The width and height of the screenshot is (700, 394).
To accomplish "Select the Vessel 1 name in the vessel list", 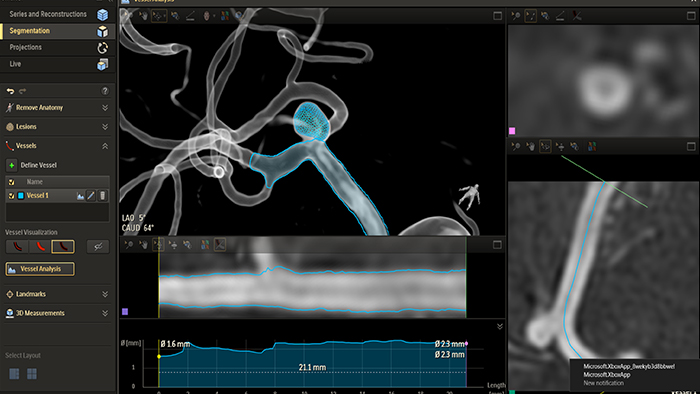I will pyautogui.click(x=38, y=195).
